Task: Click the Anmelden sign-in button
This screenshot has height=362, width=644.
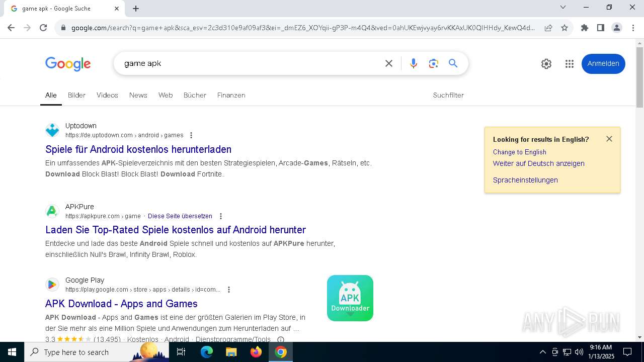Action: (603, 64)
